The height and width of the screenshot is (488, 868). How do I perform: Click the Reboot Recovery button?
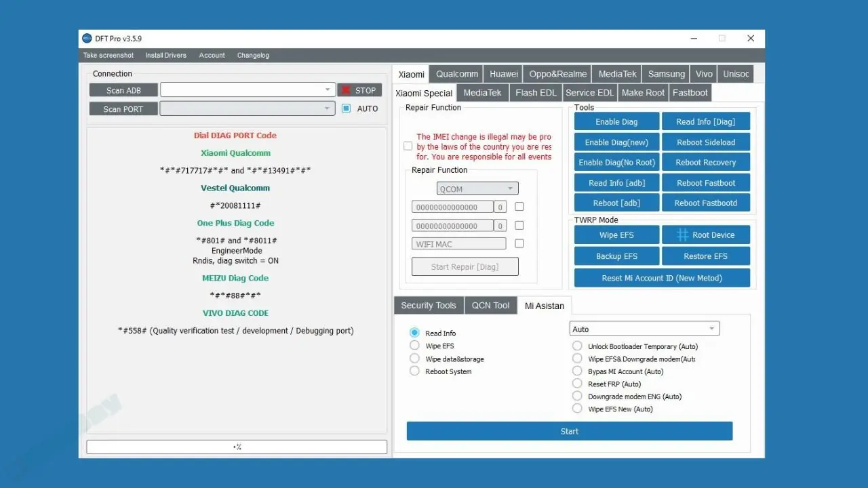[x=706, y=163]
